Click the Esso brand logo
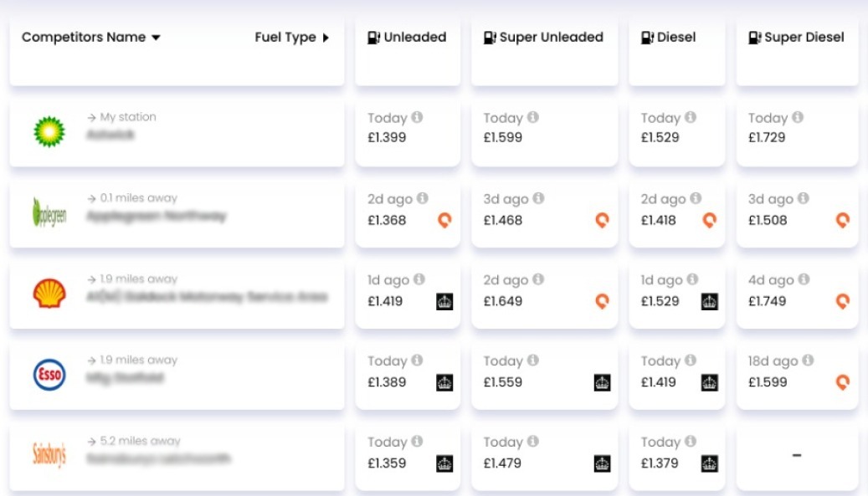Screen dimensions: 868x496 49,375
